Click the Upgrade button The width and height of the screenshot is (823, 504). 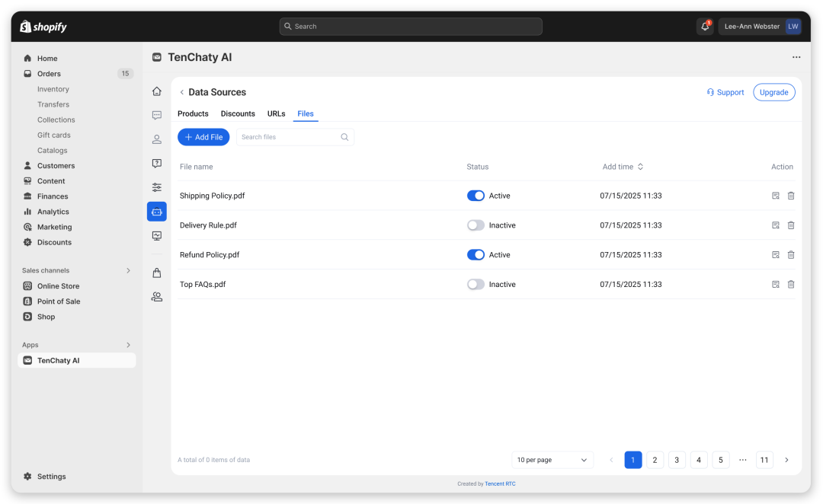point(773,92)
